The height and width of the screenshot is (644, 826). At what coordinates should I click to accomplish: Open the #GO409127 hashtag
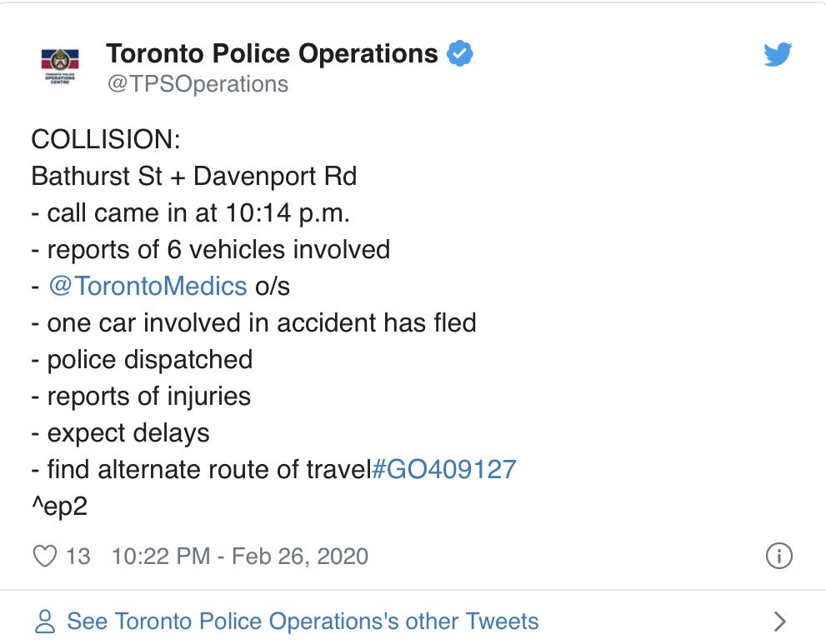tap(444, 469)
